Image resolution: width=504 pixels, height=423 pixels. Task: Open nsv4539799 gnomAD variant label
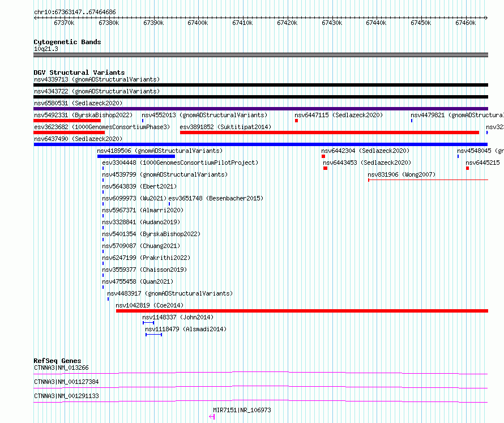click(x=165, y=174)
